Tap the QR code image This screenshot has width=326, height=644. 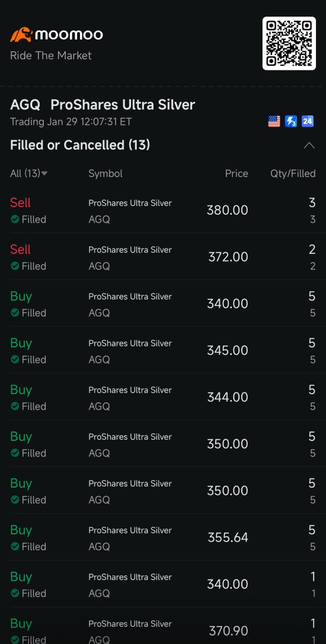289,43
